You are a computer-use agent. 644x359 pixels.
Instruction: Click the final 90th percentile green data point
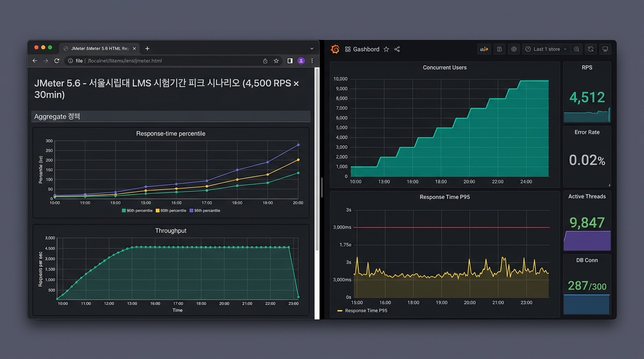point(298,173)
